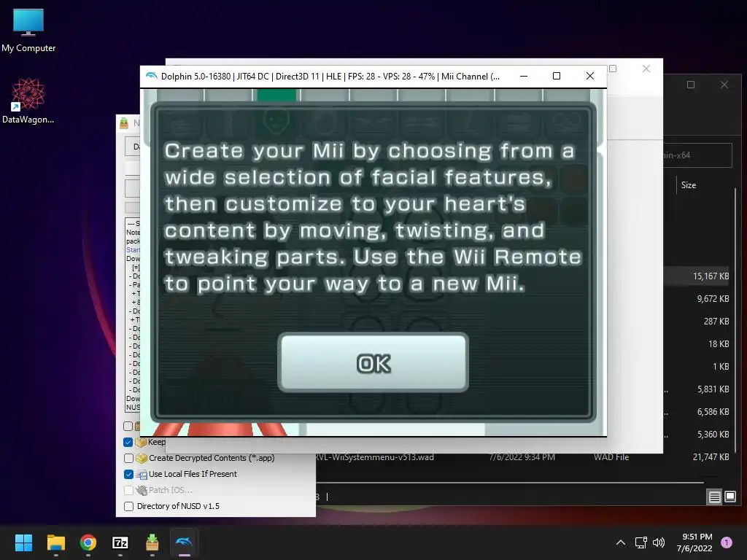Show hidden tray icons chevron

(x=620, y=542)
